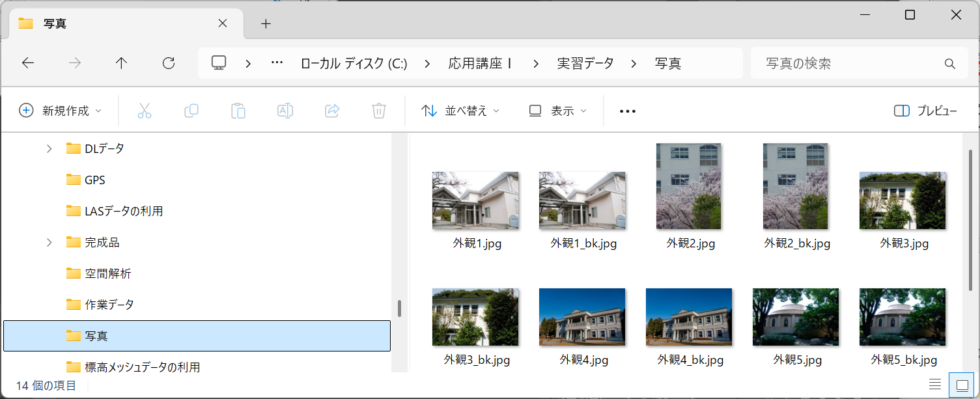Click the Share icon in toolbar

pyautogui.click(x=332, y=111)
